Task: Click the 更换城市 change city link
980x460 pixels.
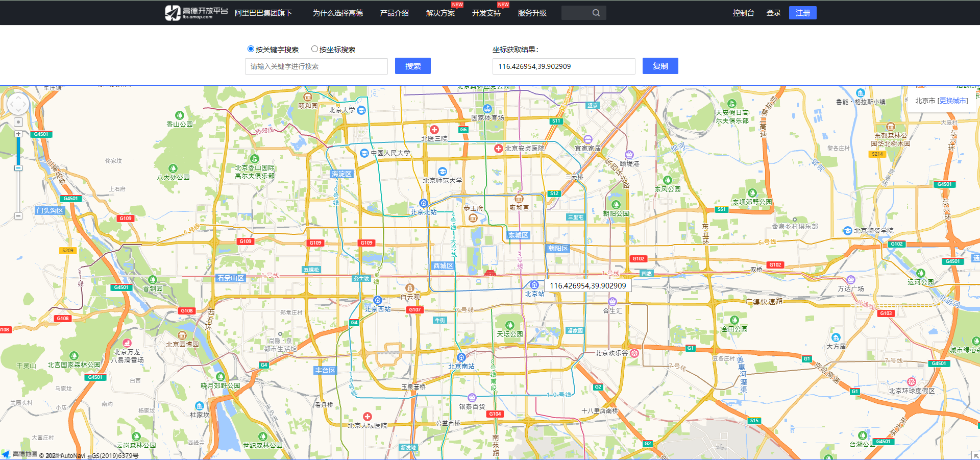Action: pyautogui.click(x=953, y=101)
